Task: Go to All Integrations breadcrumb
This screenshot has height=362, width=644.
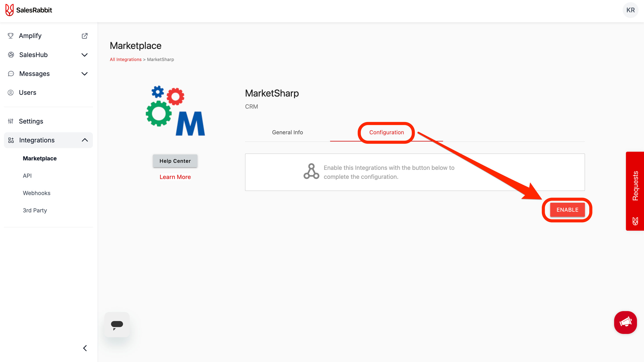Action: click(x=125, y=59)
